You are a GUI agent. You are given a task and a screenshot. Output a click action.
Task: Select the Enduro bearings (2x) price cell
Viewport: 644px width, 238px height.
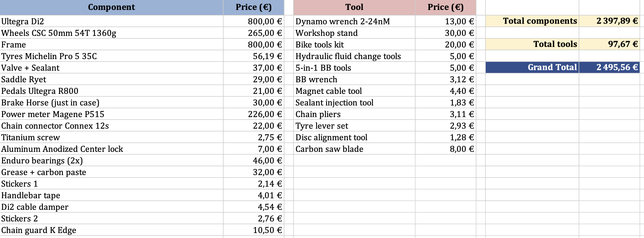(x=254, y=160)
